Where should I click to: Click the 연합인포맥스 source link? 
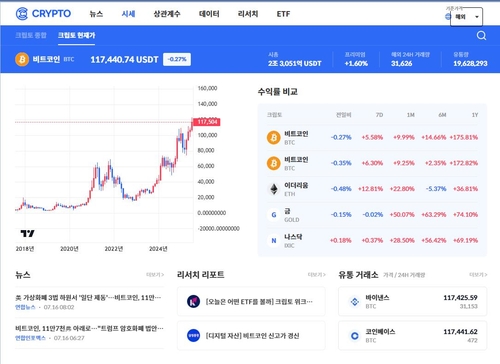click(x=30, y=338)
